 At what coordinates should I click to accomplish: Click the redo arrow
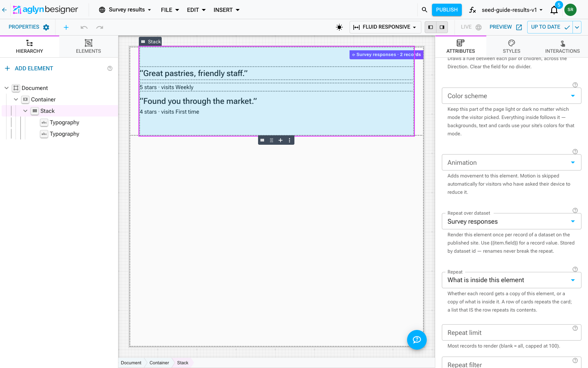coord(100,27)
